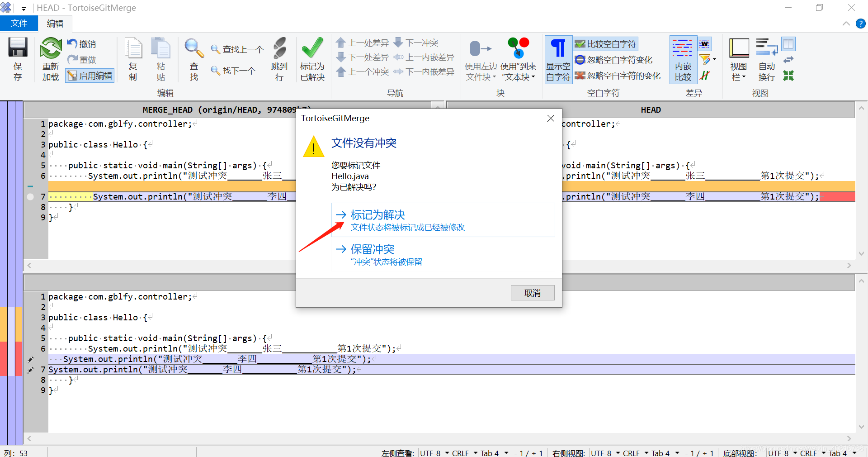Find the next match (找下一个)
Screen dimensions: 868x457
tap(234, 71)
